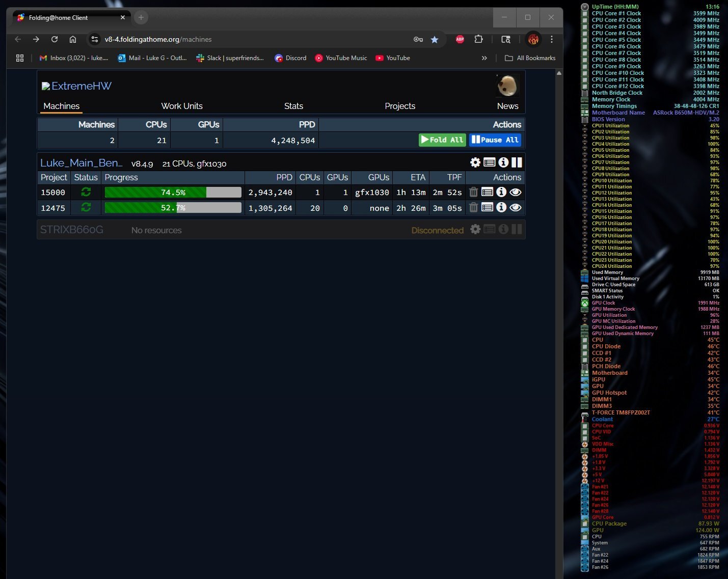Open the 3D viewer eye for project 12475
The height and width of the screenshot is (579, 728).
pos(515,207)
